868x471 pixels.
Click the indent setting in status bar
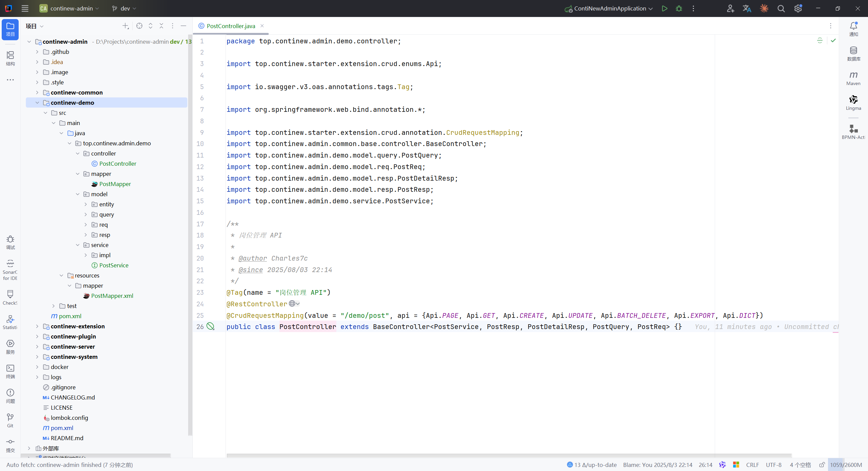click(x=800, y=465)
